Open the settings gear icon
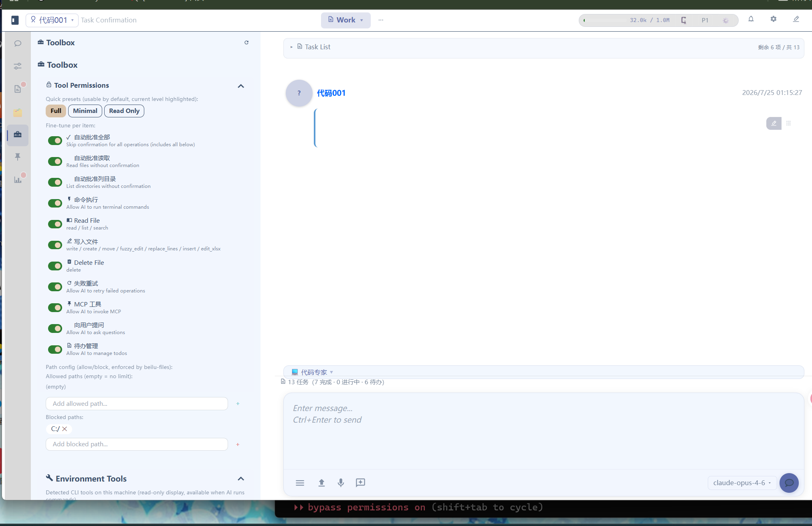This screenshot has height=526, width=812. [774, 19]
